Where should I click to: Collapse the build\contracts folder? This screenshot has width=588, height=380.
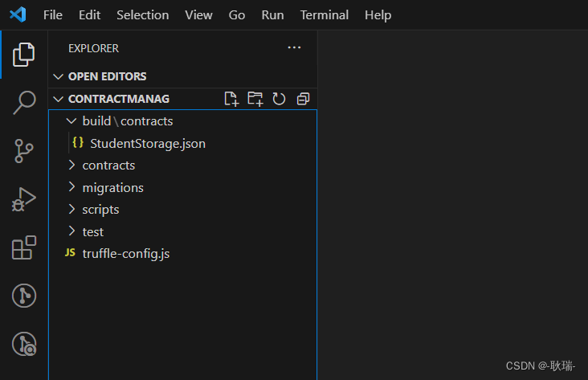point(183,121)
